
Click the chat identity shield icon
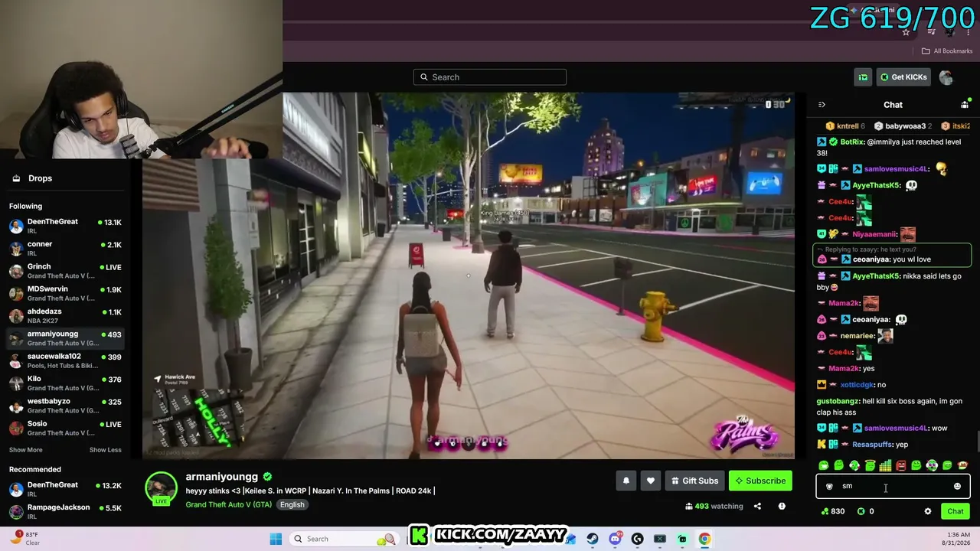829,486
